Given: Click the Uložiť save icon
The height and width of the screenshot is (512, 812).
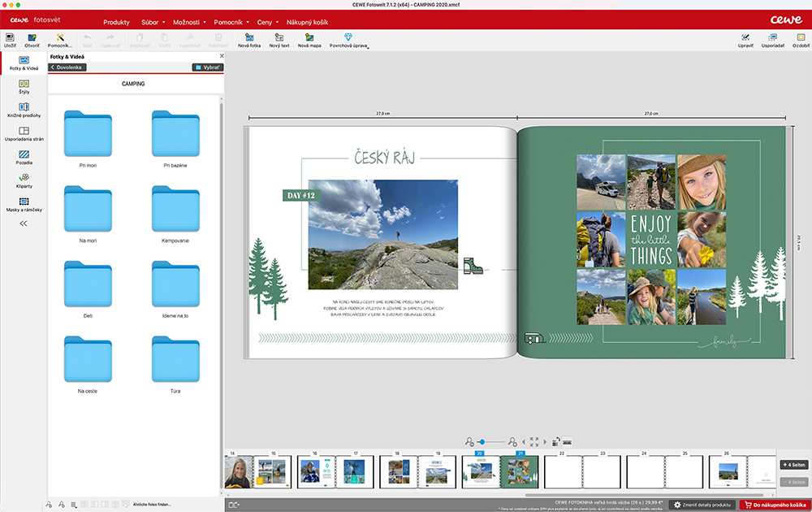Looking at the screenshot, I should pos(10,39).
